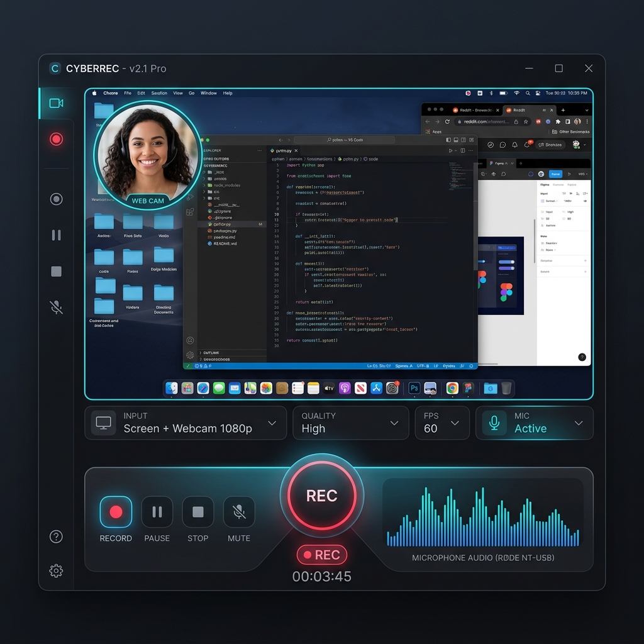
Task: Click the monitor icon in the INPUT selector
Action: tap(103, 423)
